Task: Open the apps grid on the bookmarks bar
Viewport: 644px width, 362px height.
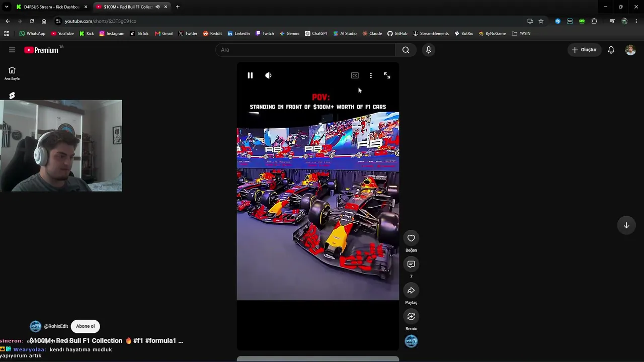Action: (x=7, y=34)
